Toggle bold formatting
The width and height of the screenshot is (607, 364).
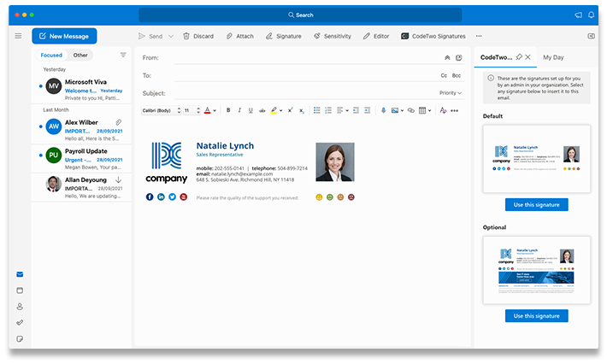228,110
